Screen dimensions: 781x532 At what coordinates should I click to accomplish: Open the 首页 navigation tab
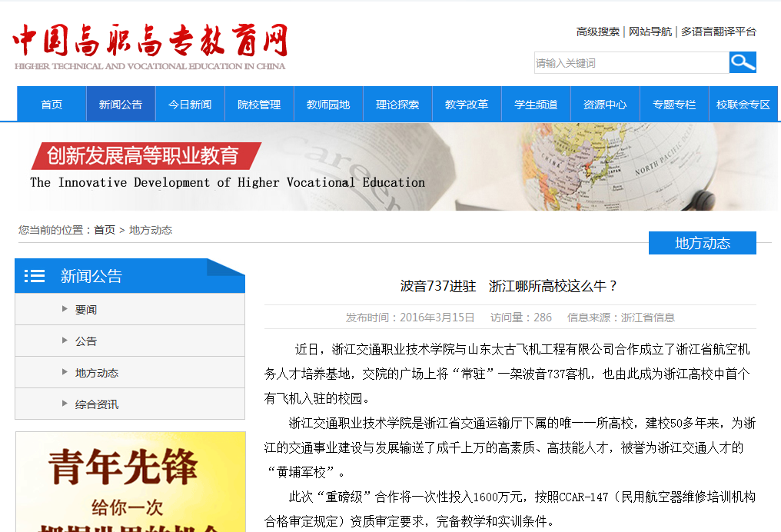coord(52,105)
